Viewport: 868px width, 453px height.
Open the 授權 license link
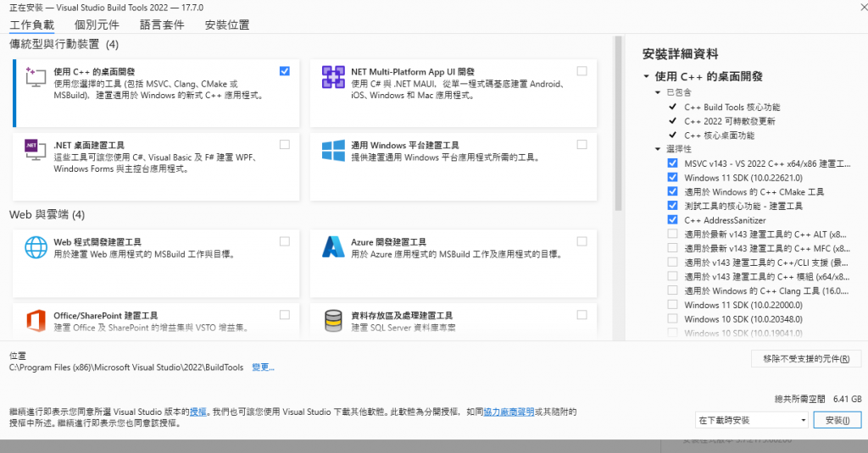(198, 412)
